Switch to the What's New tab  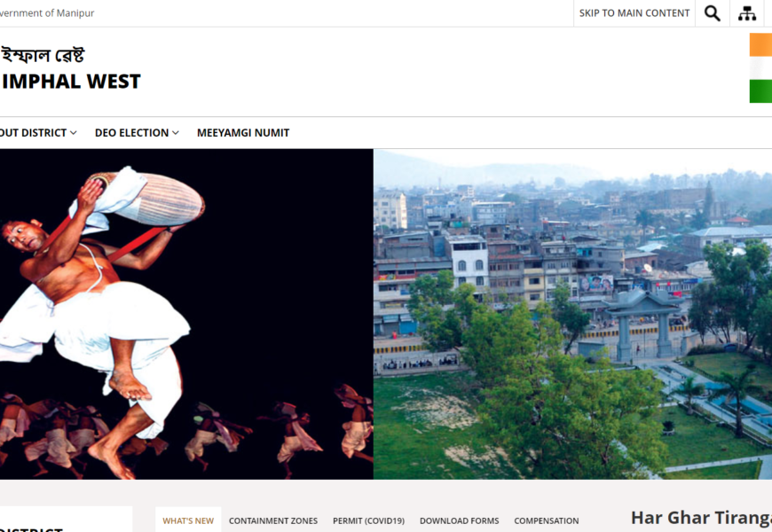(x=188, y=520)
